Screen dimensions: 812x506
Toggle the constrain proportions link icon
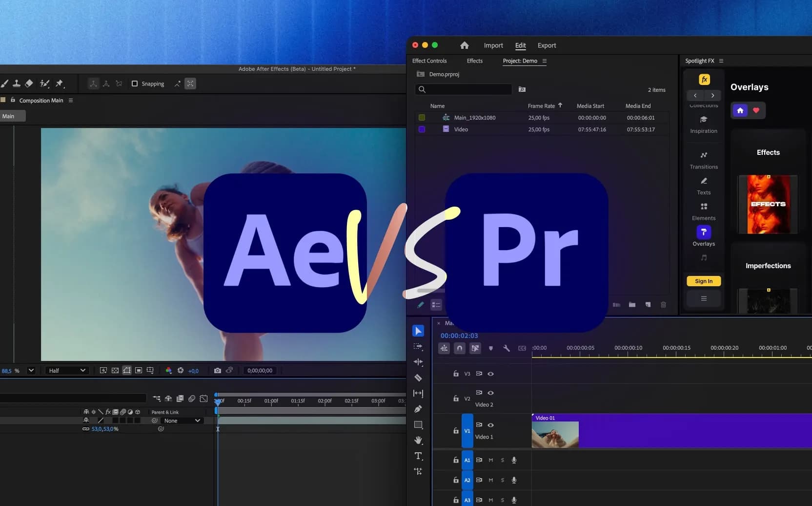(x=86, y=429)
